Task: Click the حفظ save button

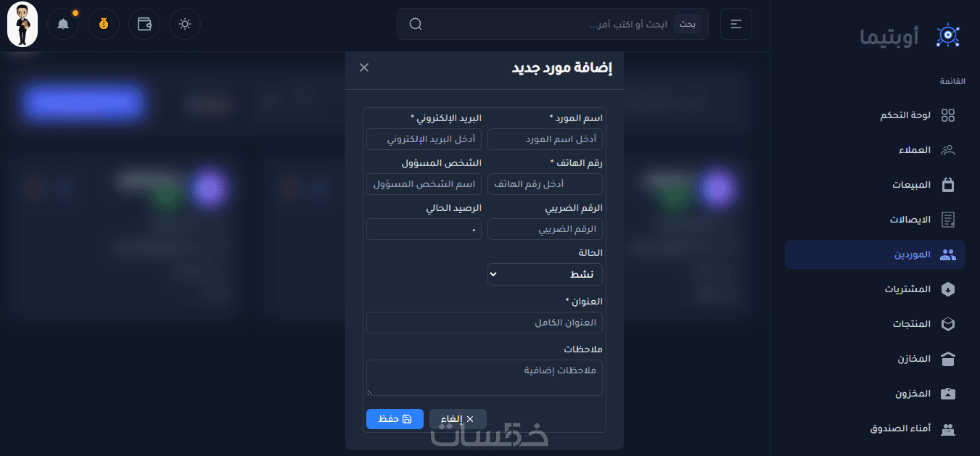Action: pyautogui.click(x=395, y=419)
